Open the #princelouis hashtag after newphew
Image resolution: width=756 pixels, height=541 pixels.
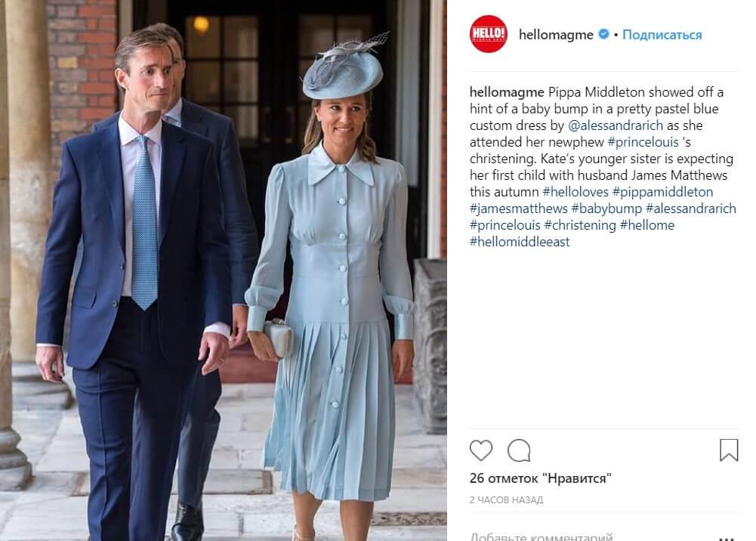click(x=643, y=142)
